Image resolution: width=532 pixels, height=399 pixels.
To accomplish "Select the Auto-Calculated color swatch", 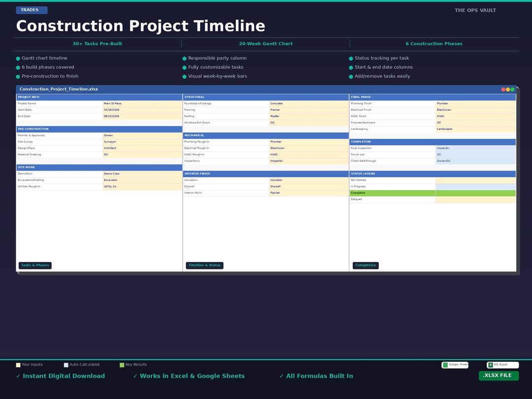I will [66, 365].
